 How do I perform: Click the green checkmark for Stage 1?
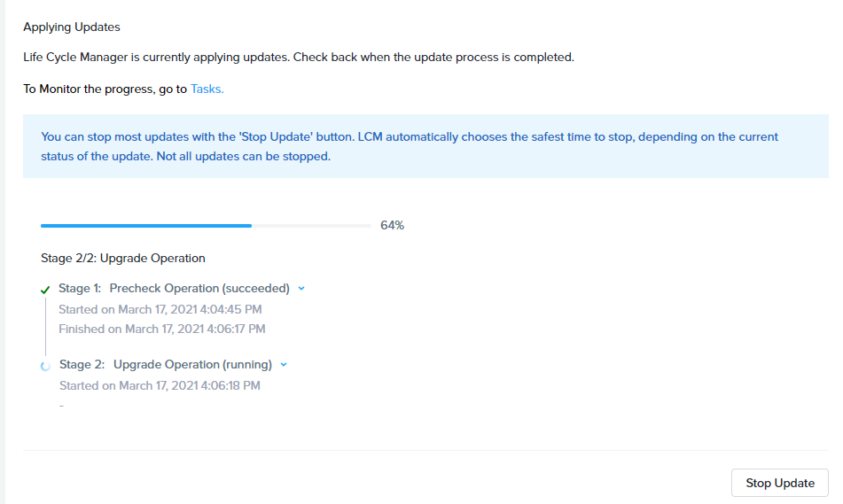(45, 290)
